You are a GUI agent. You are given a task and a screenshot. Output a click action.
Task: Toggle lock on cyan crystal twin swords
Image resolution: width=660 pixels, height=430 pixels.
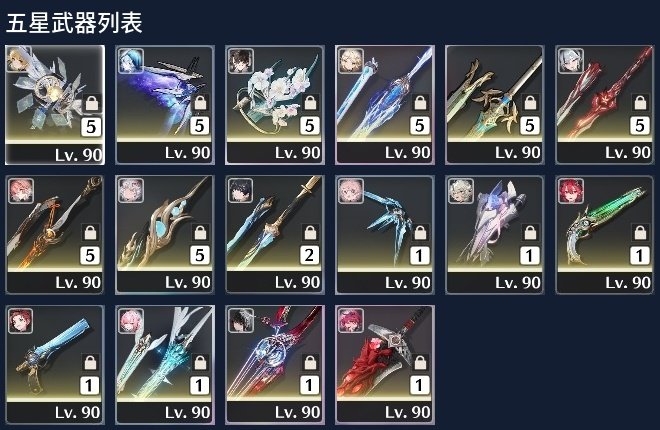click(200, 363)
